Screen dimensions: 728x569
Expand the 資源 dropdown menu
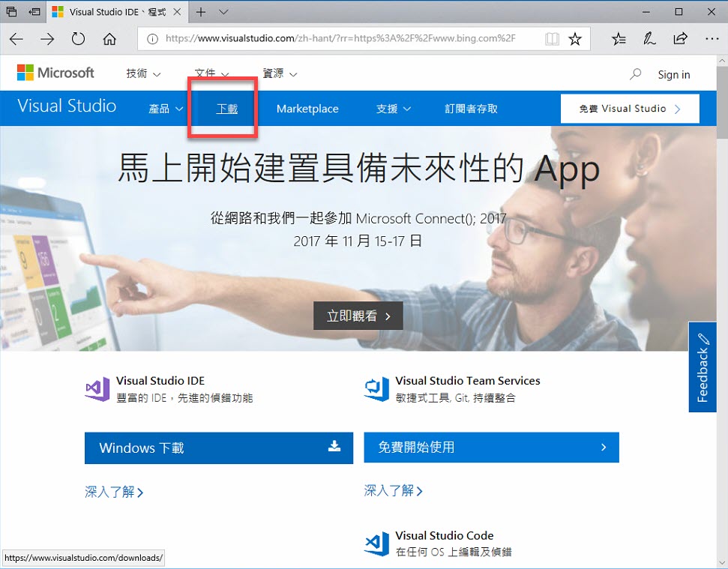(x=280, y=73)
